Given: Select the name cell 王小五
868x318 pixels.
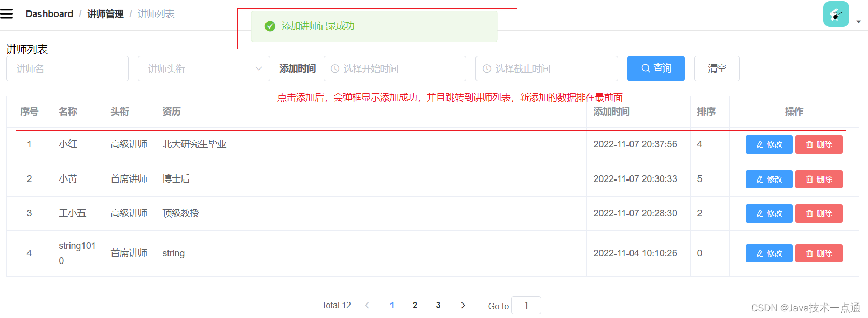Looking at the screenshot, I should pyautogui.click(x=73, y=213).
